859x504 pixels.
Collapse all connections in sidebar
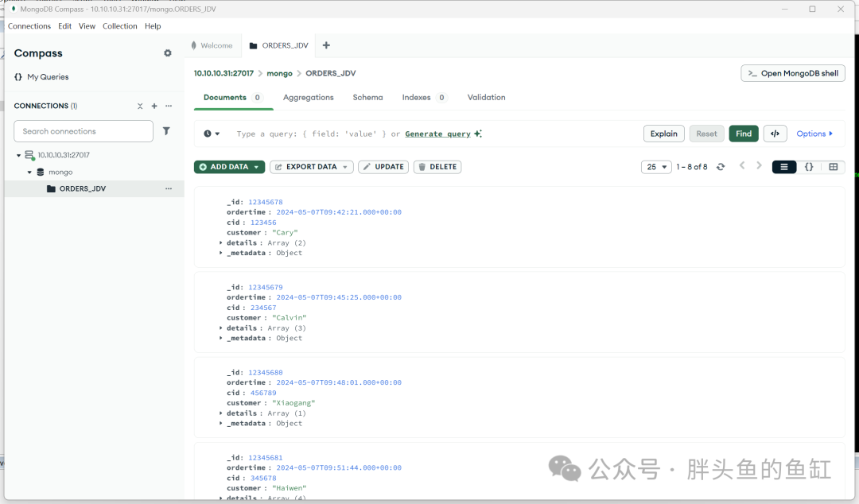140,107
